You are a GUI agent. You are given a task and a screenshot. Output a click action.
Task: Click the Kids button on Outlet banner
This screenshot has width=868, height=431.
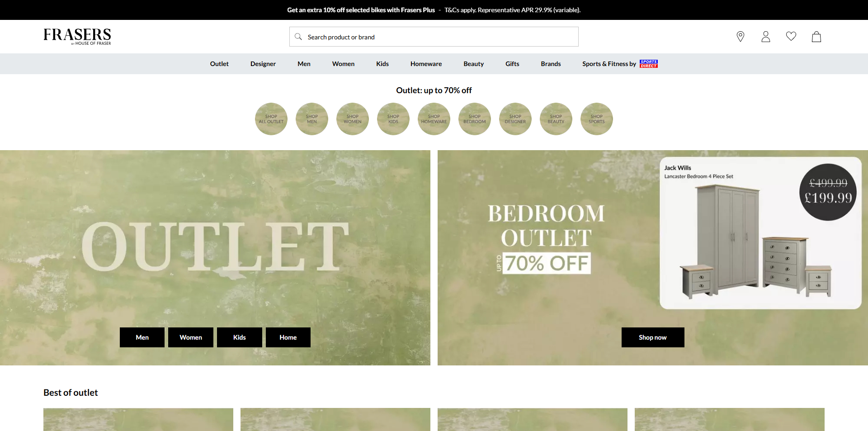click(240, 337)
